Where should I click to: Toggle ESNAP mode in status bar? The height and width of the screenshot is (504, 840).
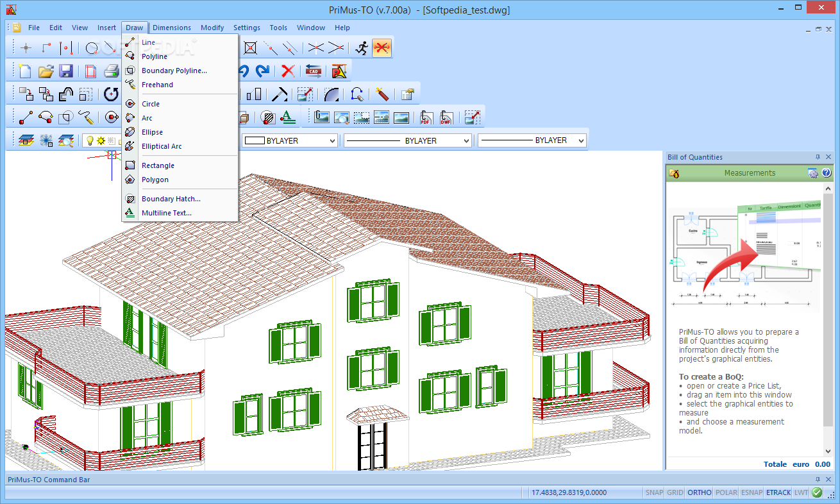752,492
